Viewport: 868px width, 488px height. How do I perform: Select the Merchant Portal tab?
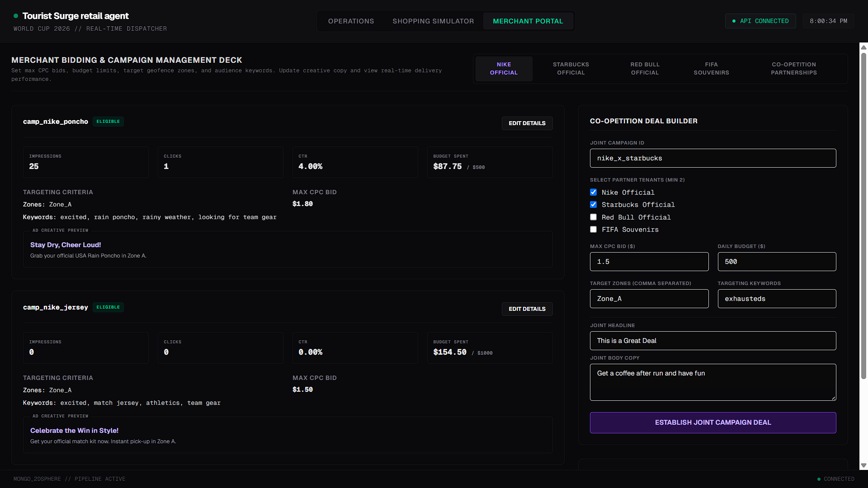[x=528, y=21]
